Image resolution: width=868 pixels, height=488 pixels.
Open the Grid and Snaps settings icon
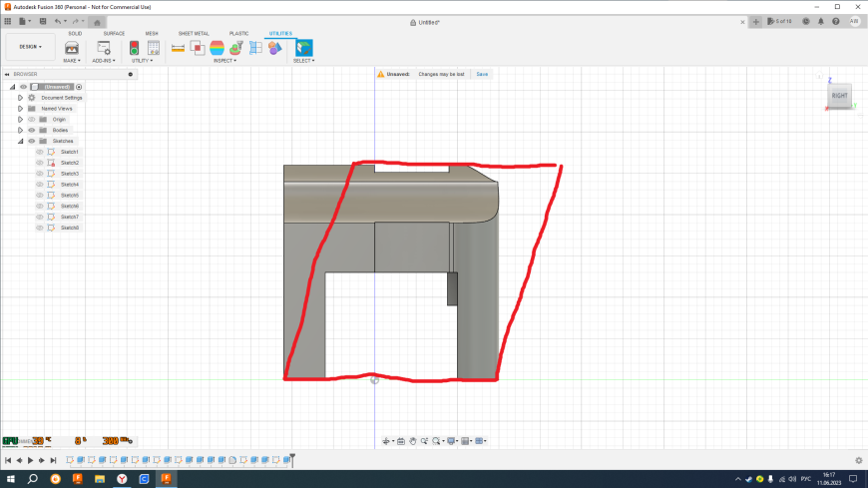tap(465, 441)
